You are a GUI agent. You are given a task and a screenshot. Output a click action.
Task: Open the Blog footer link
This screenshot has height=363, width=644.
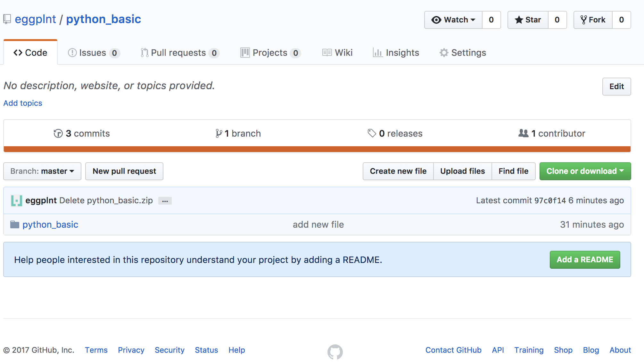pyautogui.click(x=591, y=350)
